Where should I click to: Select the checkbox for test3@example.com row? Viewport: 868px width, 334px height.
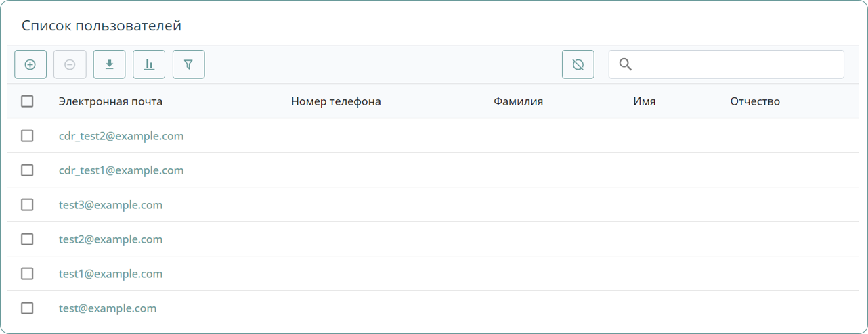click(27, 205)
